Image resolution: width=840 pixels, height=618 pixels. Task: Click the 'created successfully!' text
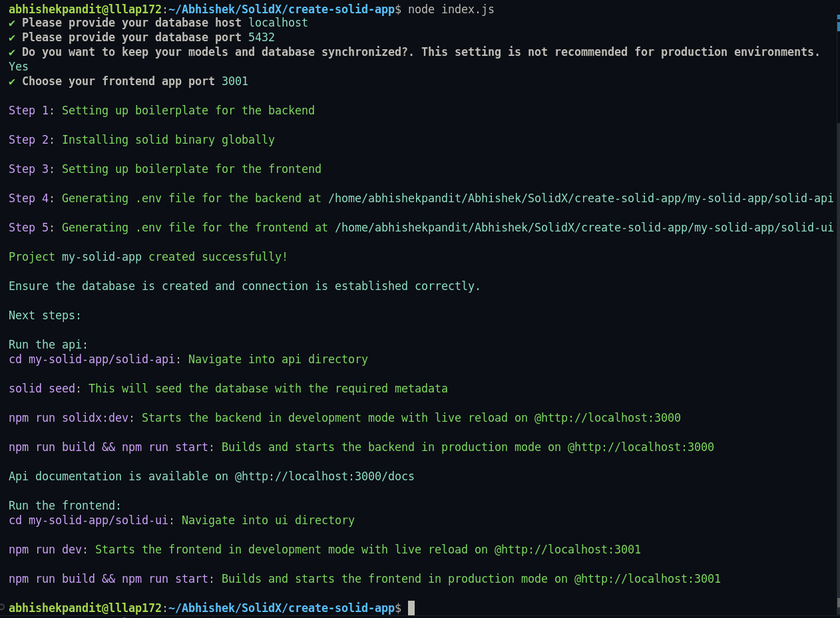click(x=218, y=257)
